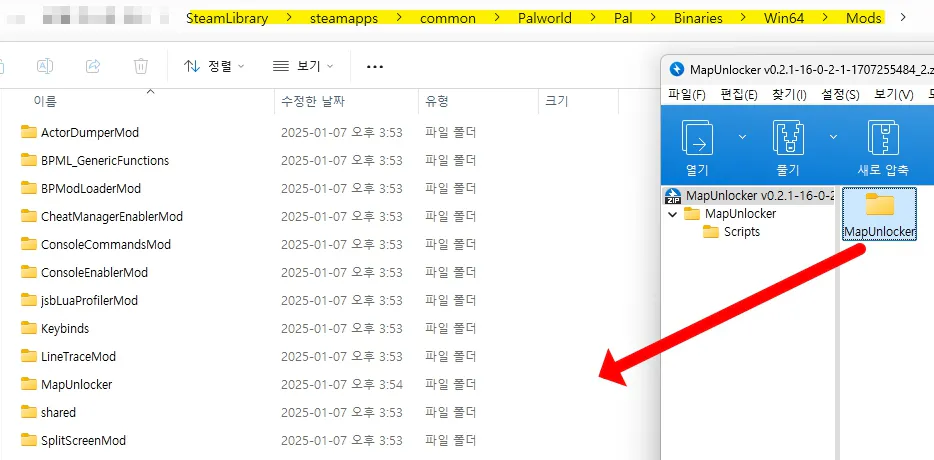The width and height of the screenshot is (934, 460).
Task: Click the New Archive (새로 압축) icon
Action: (x=882, y=138)
